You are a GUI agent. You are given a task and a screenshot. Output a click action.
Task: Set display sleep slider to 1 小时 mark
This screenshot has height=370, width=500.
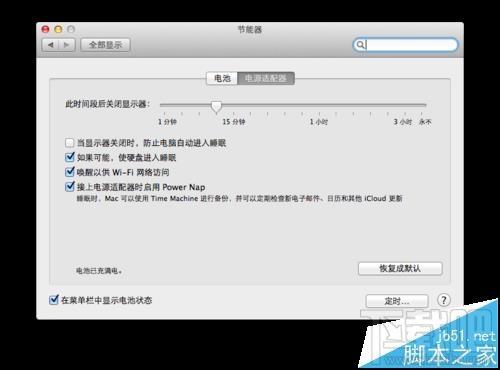click(x=319, y=105)
